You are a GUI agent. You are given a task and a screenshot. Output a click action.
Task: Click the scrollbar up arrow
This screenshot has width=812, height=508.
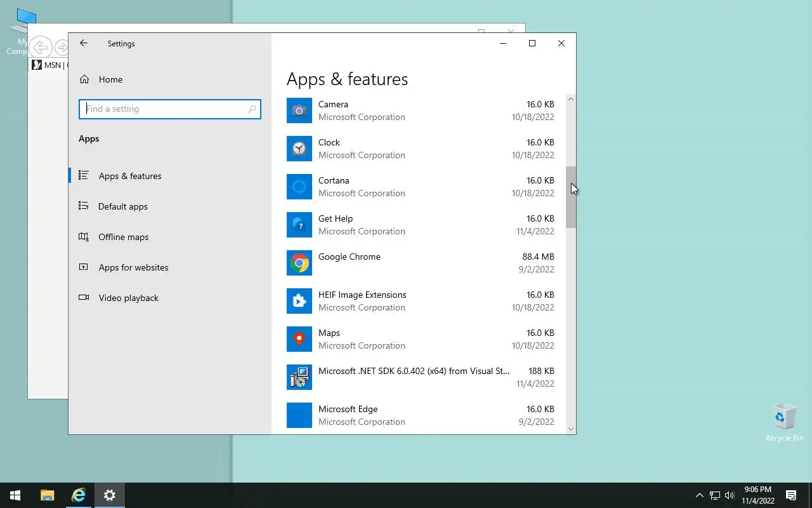point(571,99)
